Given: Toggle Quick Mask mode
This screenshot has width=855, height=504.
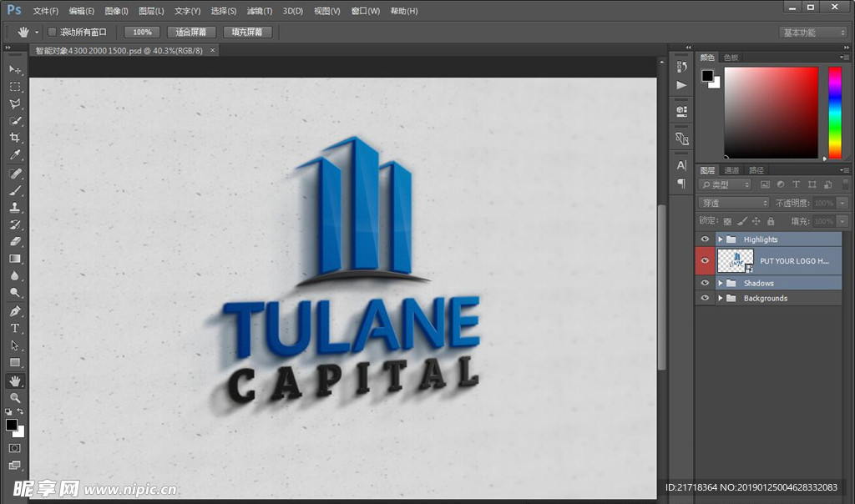Looking at the screenshot, I should tap(15, 448).
